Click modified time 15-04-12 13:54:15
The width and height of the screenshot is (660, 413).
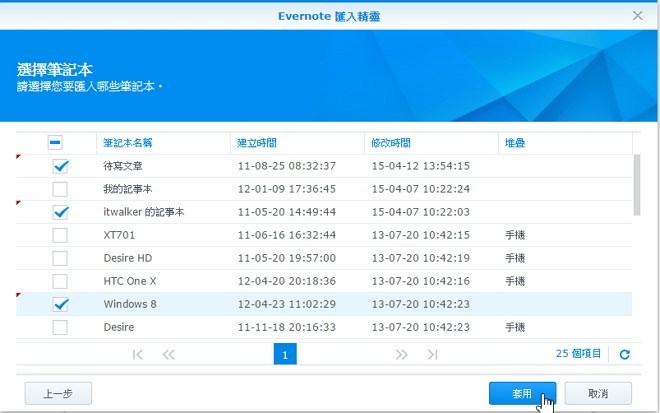click(420, 166)
